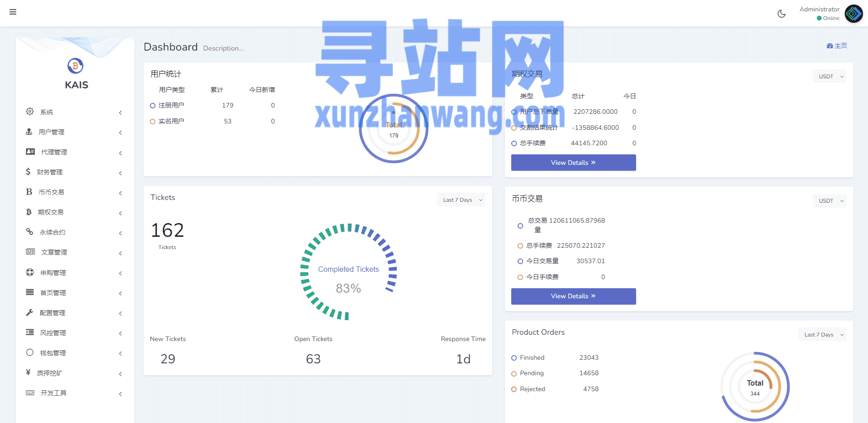The height and width of the screenshot is (423, 868).
Task: Click the 开发工具 keyboard icon
Action: click(31, 392)
